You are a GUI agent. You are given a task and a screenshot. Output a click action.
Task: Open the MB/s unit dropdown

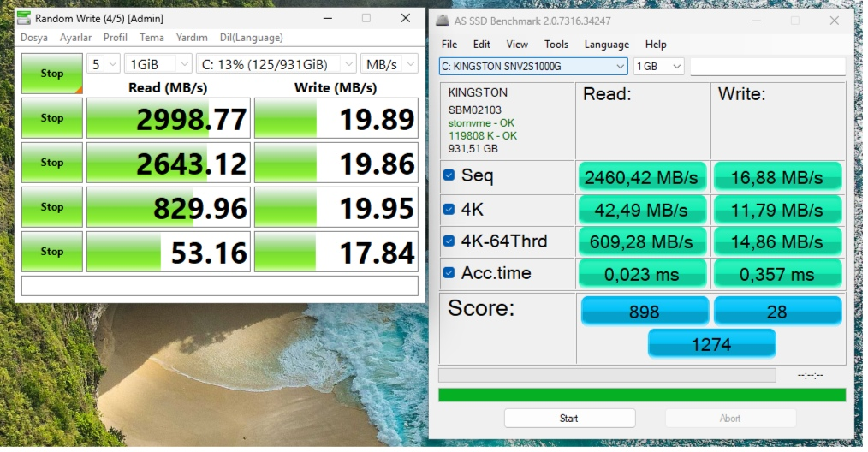(x=389, y=64)
